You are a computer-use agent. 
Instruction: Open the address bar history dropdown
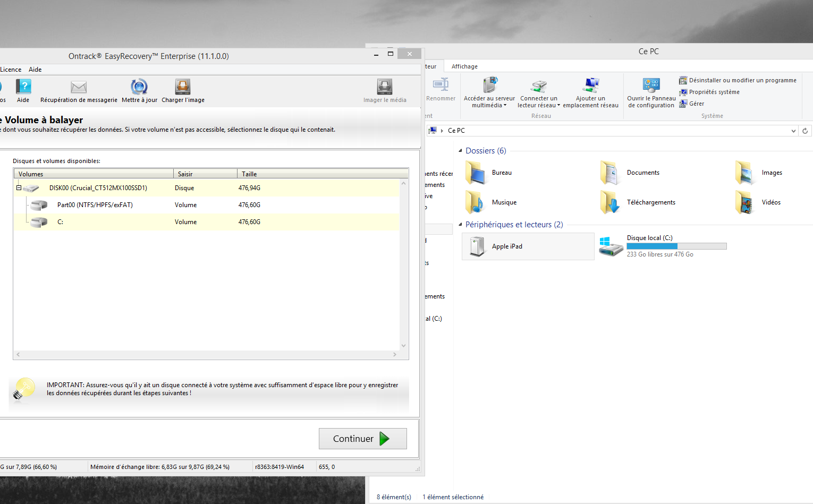click(x=793, y=131)
